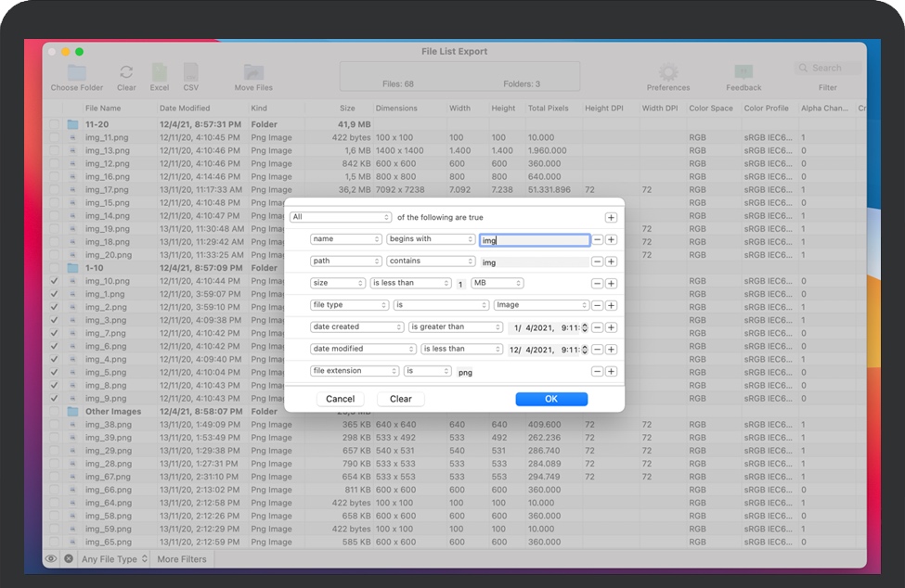Click the More Filters bottom bar item
The width and height of the screenshot is (905, 588).
pos(181,559)
